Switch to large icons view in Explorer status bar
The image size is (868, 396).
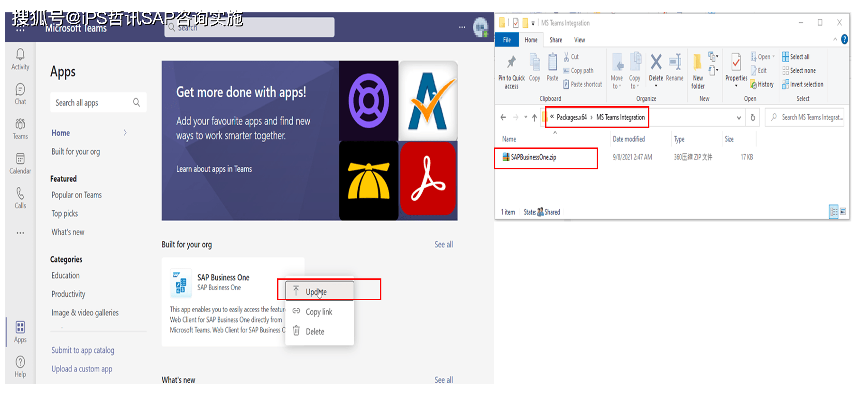(x=843, y=212)
